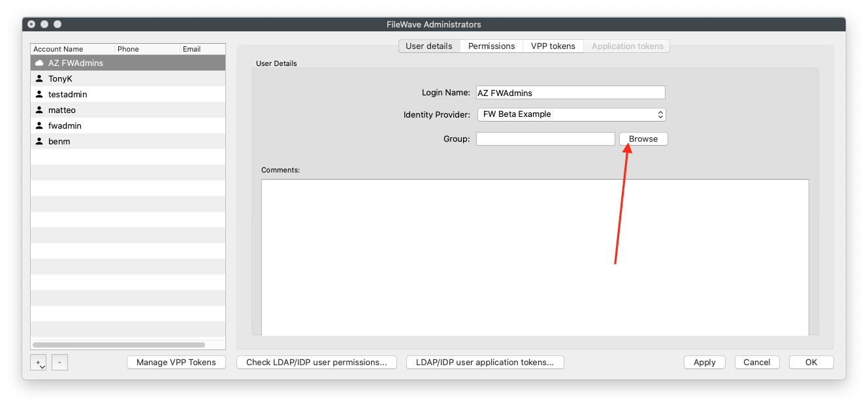Click the TonyK user icon
This screenshot has width=868, height=407.
[39, 78]
